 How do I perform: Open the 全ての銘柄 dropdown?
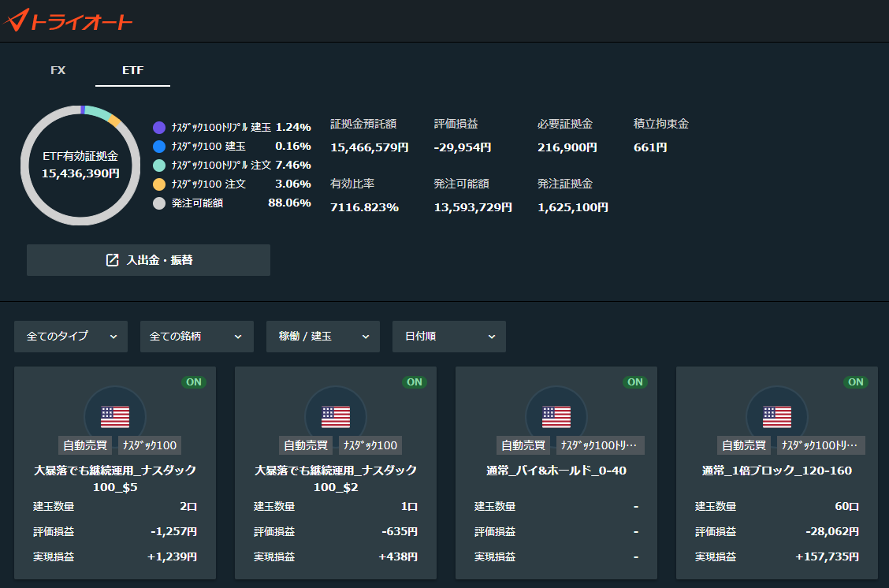[197, 337]
